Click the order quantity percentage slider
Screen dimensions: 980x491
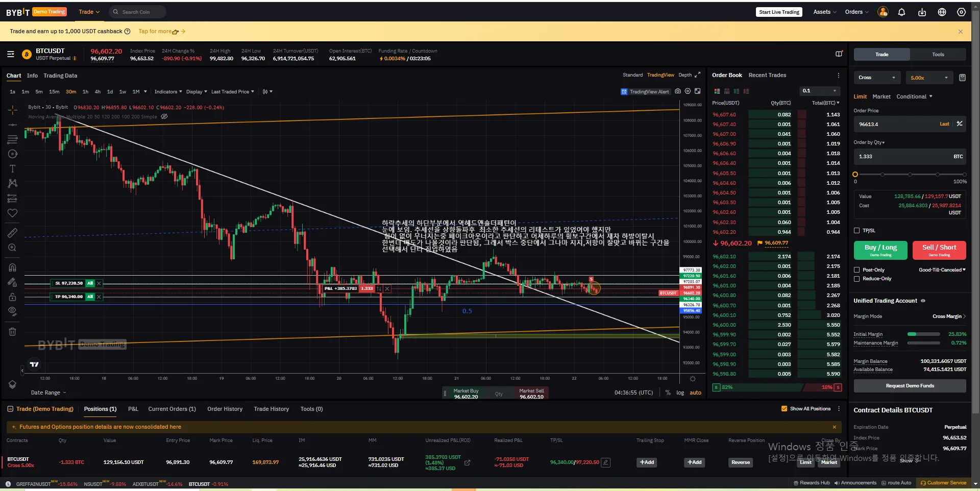click(910, 175)
